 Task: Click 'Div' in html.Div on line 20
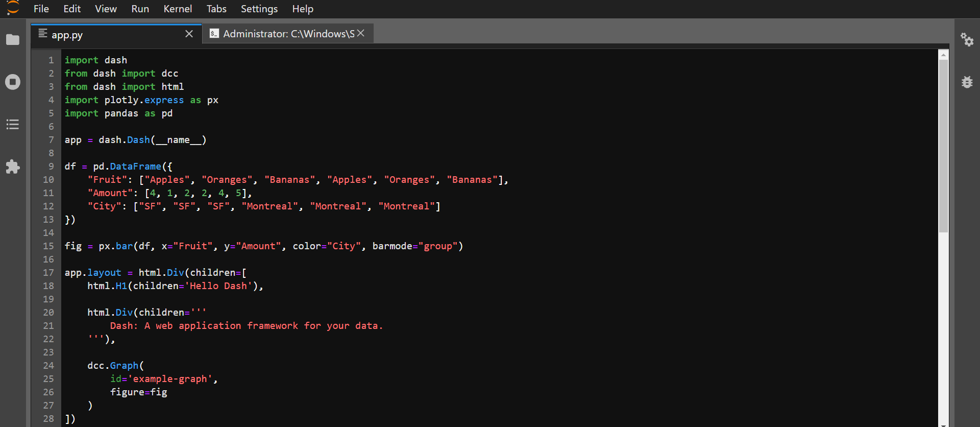(x=125, y=312)
